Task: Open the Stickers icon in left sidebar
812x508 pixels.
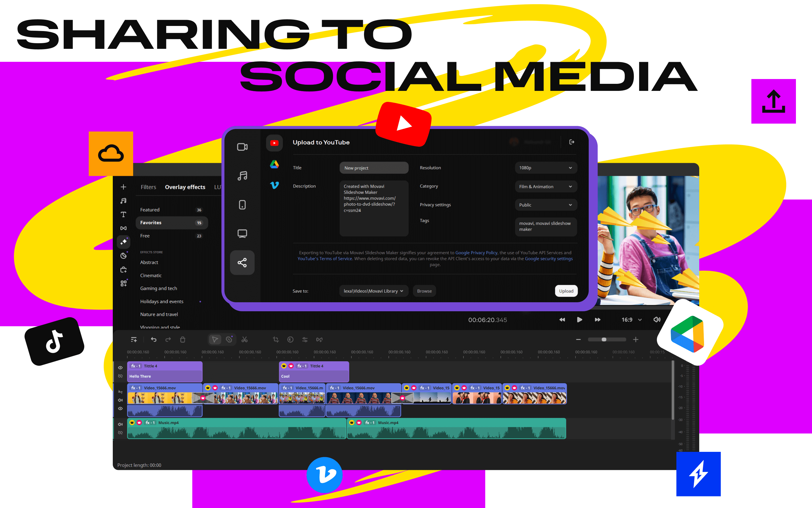Action: (x=123, y=256)
